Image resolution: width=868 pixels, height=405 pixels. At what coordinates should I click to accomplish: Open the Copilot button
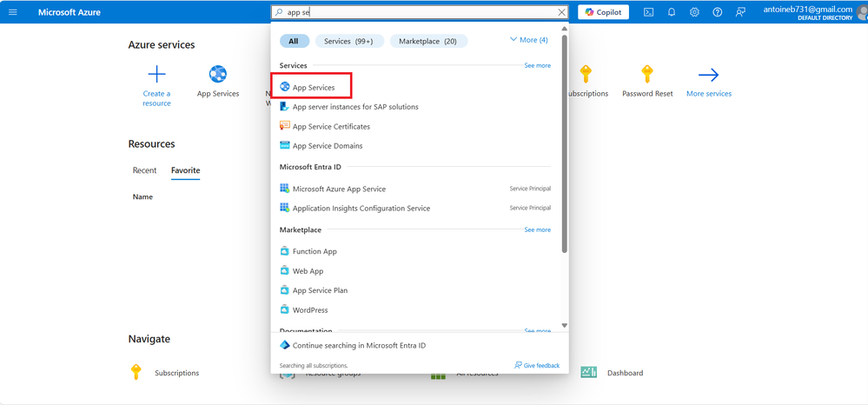[603, 12]
